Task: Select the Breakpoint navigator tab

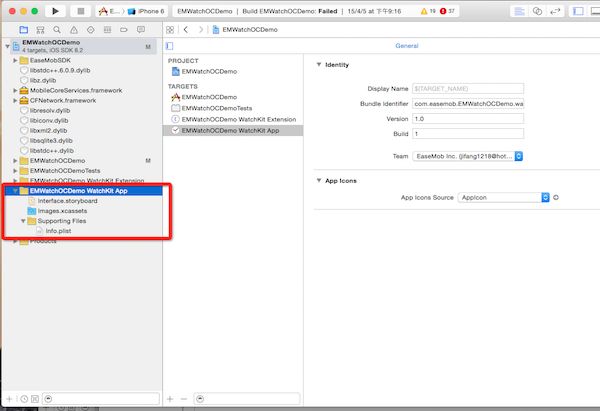Action: 124,29
